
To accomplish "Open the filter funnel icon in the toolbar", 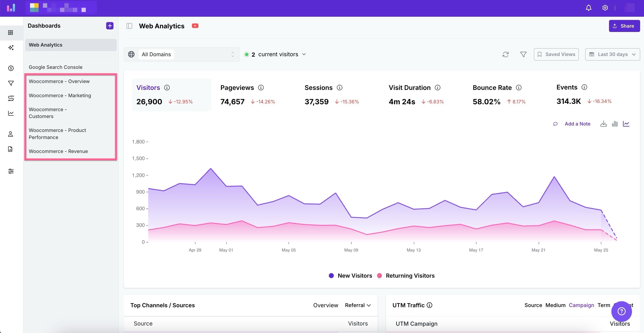I will click(x=523, y=54).
